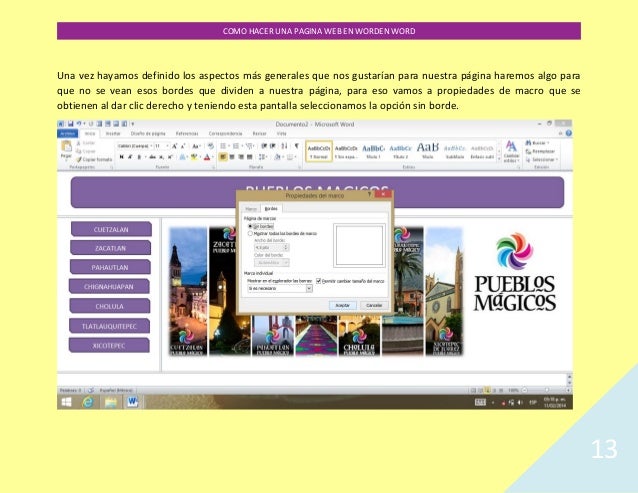Click the yellow text highlight icon
638x493 pixels.
coord(194,157)
